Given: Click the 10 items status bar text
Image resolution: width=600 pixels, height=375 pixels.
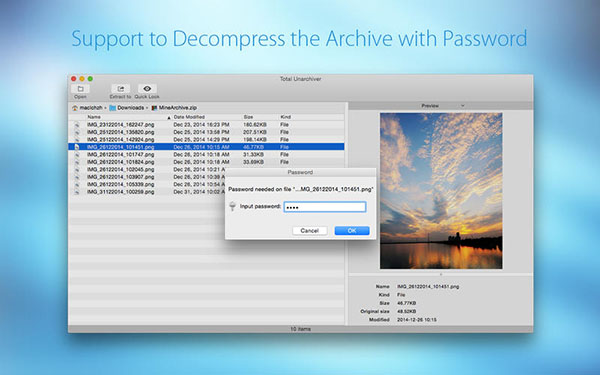Looking at the screenshot, I should click(300, 329).
